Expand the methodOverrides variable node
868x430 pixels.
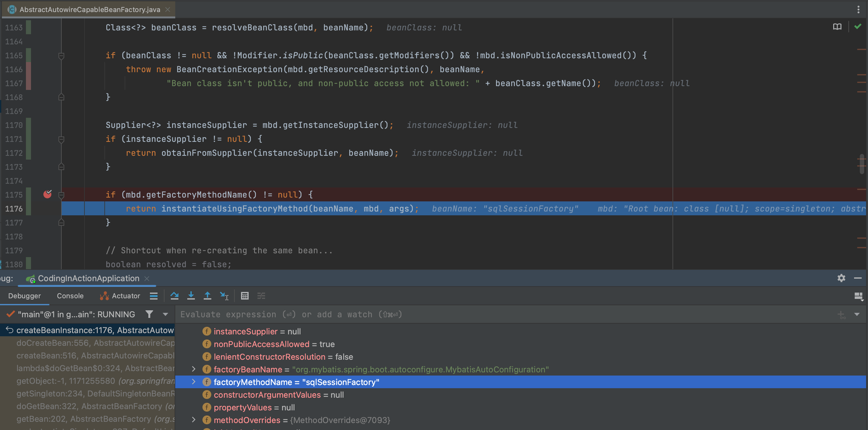[x=194, y=420]
